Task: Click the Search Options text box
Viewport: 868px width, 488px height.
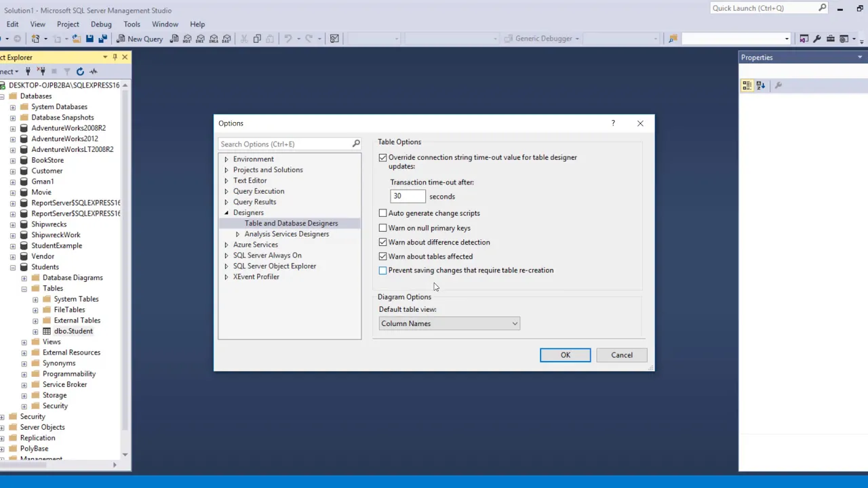Action: click(x=285, y=144)
